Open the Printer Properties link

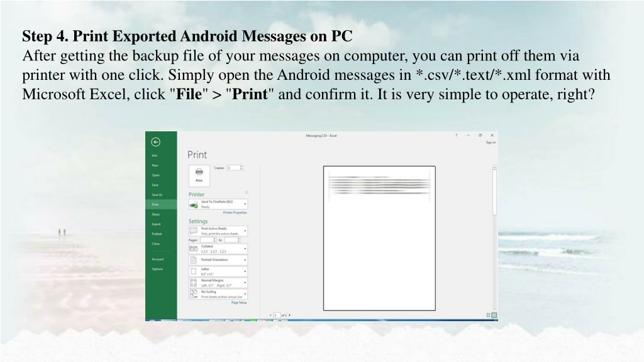click(235, 213)
